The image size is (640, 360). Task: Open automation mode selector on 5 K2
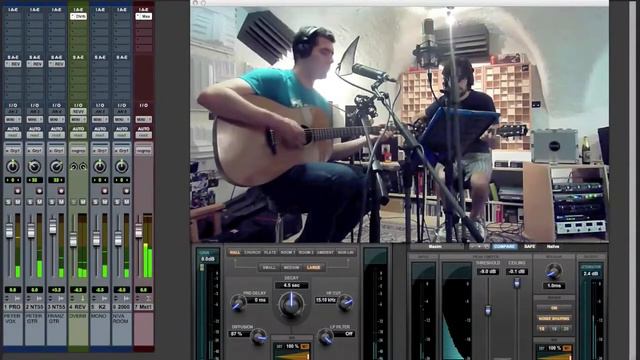[x=100, y=135]
